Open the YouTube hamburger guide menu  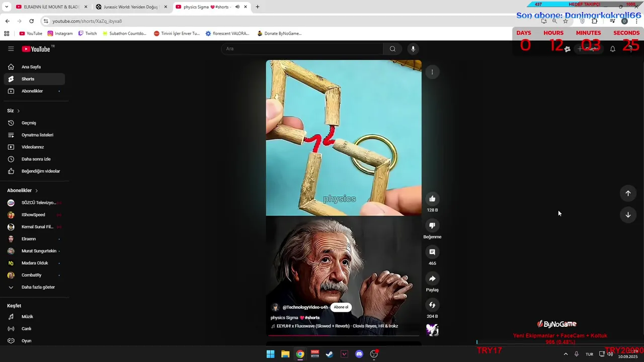11,49
